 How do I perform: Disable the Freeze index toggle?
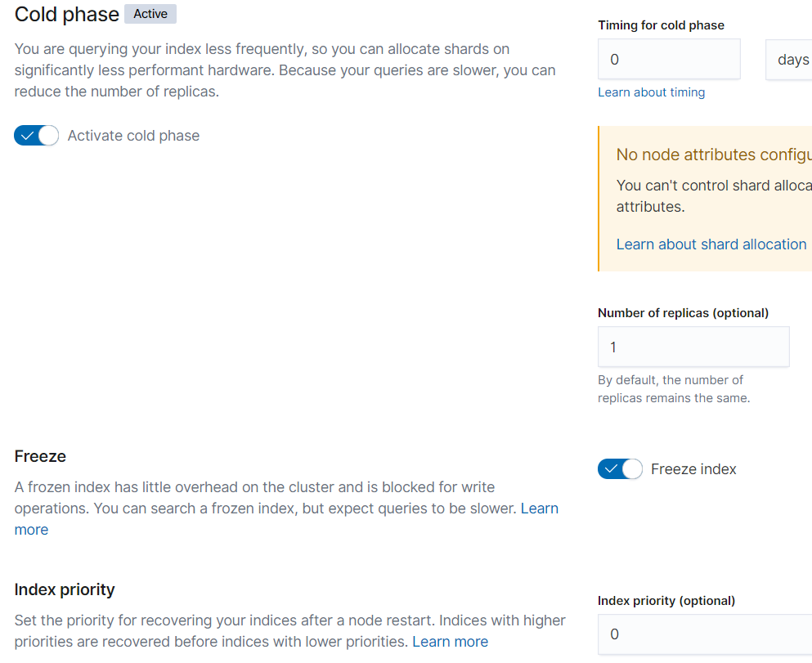[x=621, y=469]
